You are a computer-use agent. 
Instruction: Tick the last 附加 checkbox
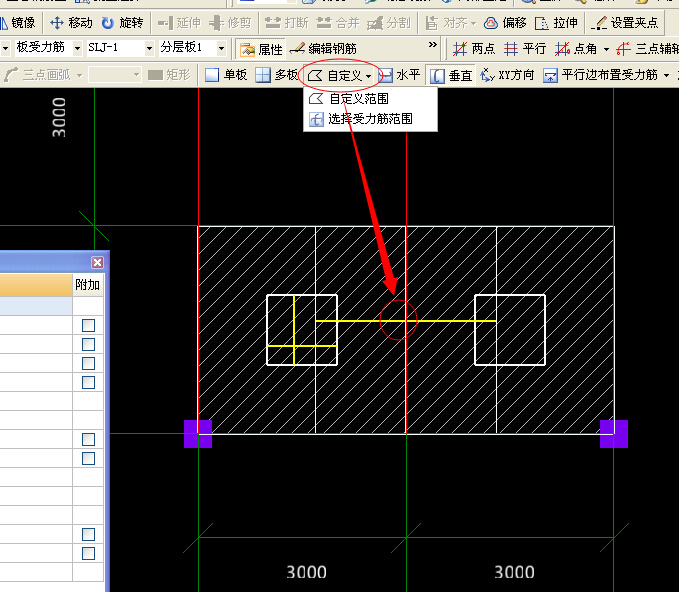point(88,553)
